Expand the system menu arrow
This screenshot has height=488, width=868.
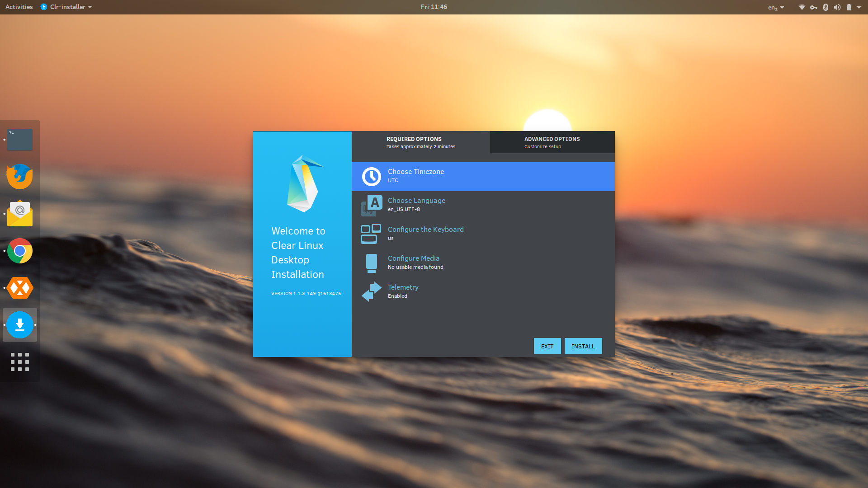[859, 7]
